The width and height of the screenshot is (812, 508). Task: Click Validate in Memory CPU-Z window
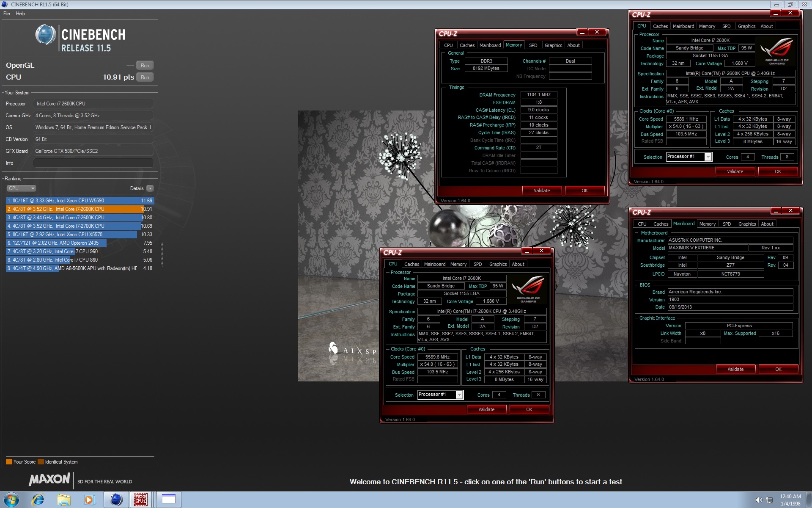[x=542, y=190]
